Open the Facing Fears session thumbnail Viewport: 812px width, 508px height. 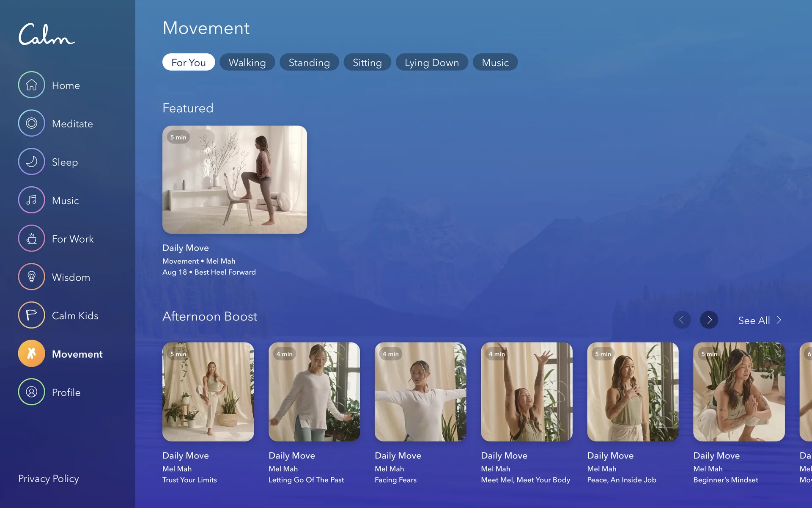point(420,392)
